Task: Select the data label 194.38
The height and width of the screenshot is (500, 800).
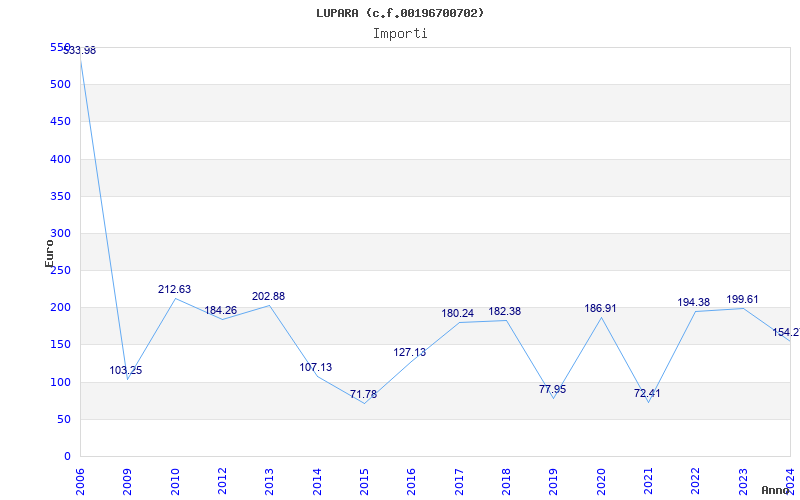Action: [x=693, y=303]
